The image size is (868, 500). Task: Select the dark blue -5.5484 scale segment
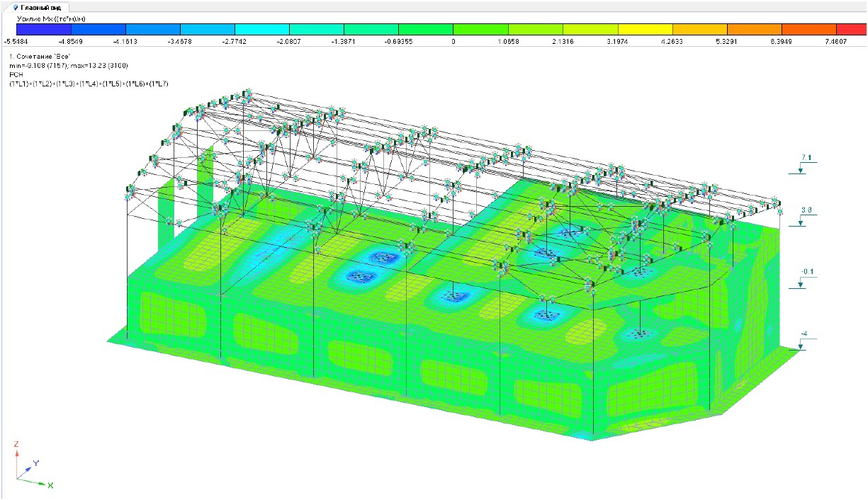(x=44, y=29)
